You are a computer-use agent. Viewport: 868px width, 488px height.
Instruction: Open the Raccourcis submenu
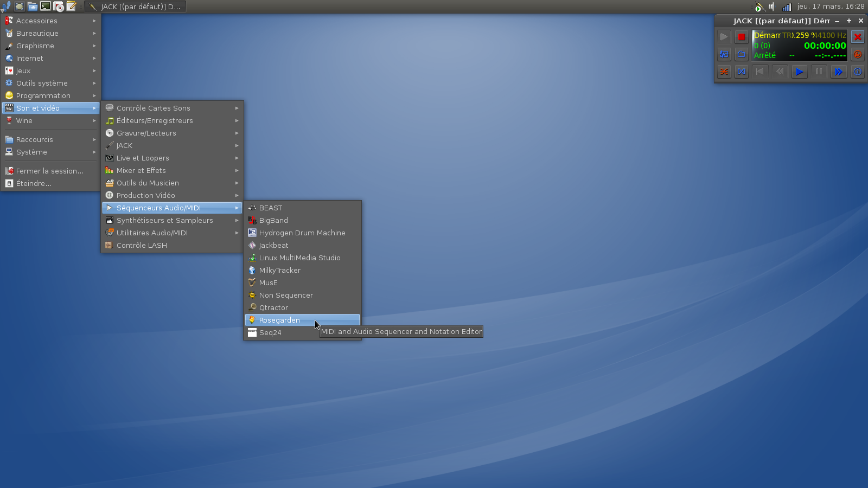(50, 139)
